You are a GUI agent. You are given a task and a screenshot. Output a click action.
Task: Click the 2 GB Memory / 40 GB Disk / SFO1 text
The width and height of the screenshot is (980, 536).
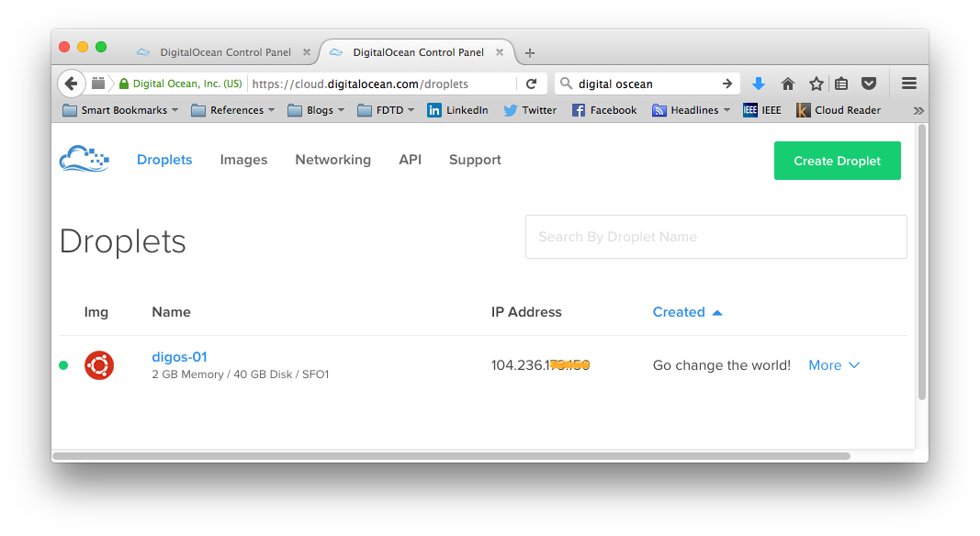click(x=241, y=374)
